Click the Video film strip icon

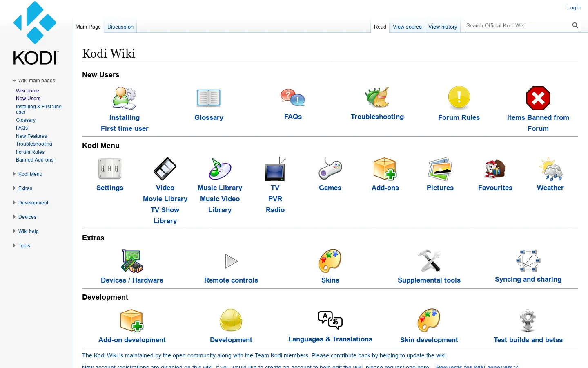[x=165, y=168]
